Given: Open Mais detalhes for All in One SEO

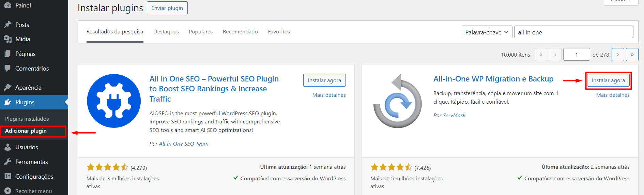Looking at the screenshot, I should [x=329, y=95].
